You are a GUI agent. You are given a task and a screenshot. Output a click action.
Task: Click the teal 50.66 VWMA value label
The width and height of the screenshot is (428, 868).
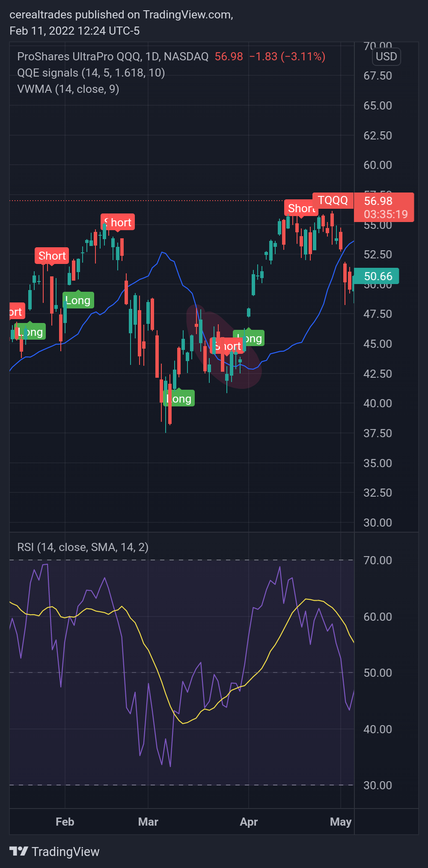(x=377, y=276)
